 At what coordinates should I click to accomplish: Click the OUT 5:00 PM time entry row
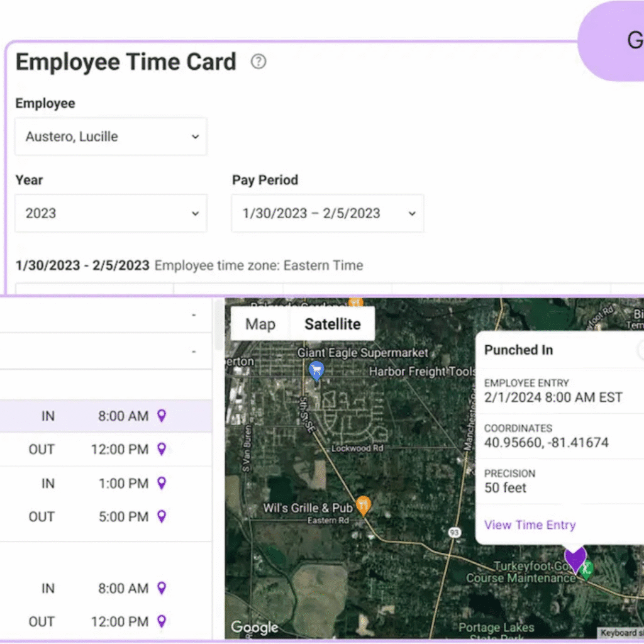[94, 516]
